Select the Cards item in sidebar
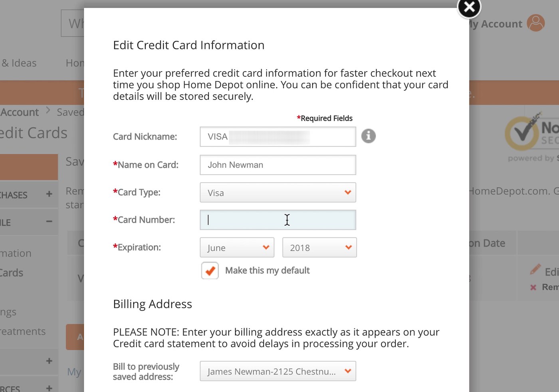559x392 pixels. (12, 273)
